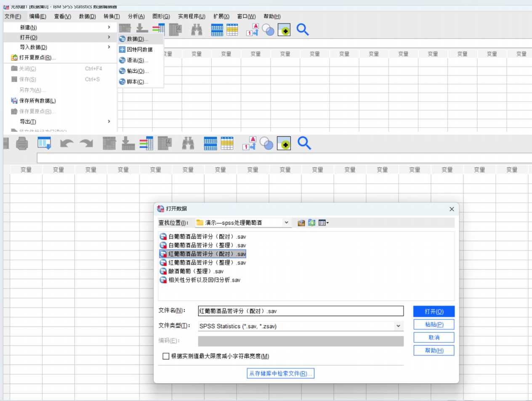Select file 白葡萄酒品尝评分（配对）.sav

203,237
